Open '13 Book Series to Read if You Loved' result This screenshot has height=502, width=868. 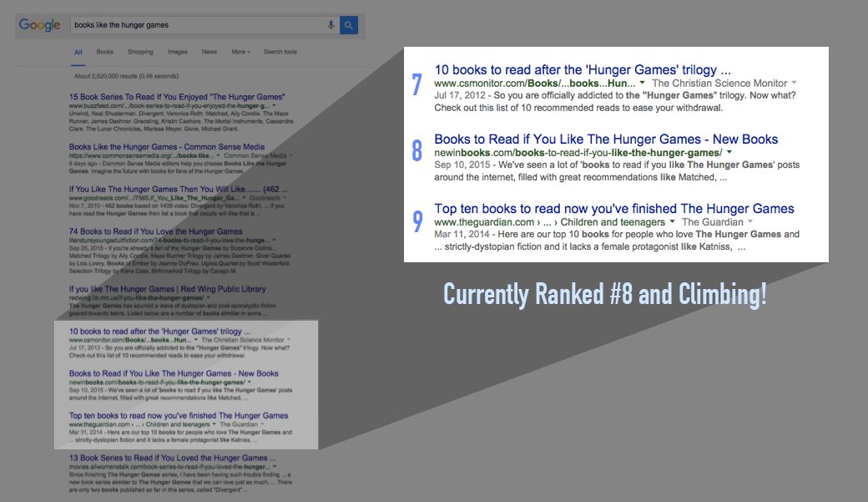click(172, 459)
